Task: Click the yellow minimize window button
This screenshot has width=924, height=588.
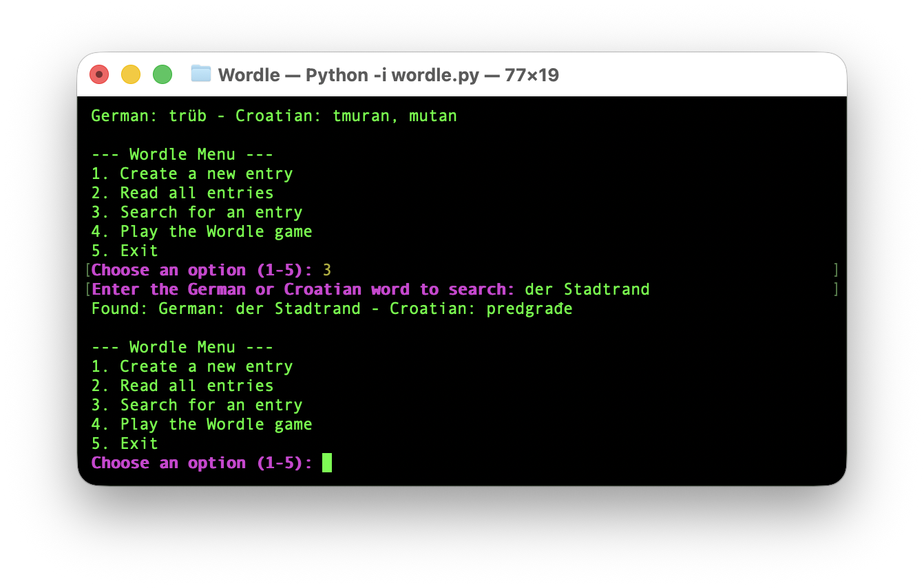Action: click(131, 74)
